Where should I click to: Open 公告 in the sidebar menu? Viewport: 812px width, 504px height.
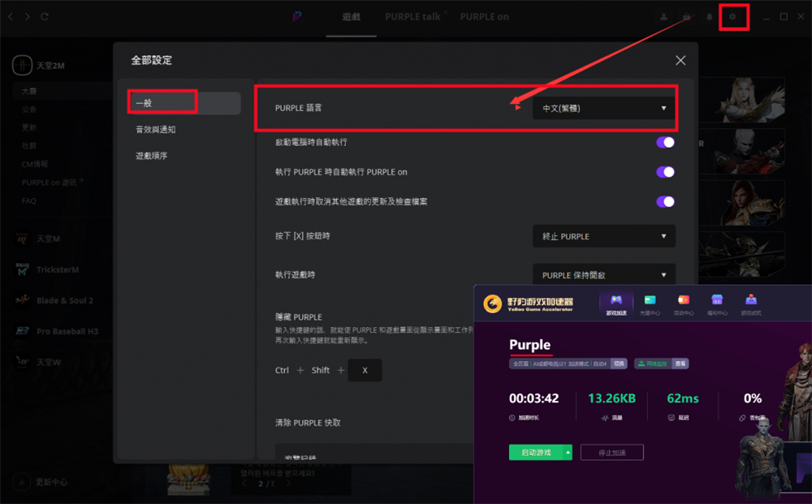pyautogui.click(x=29, y=110)
